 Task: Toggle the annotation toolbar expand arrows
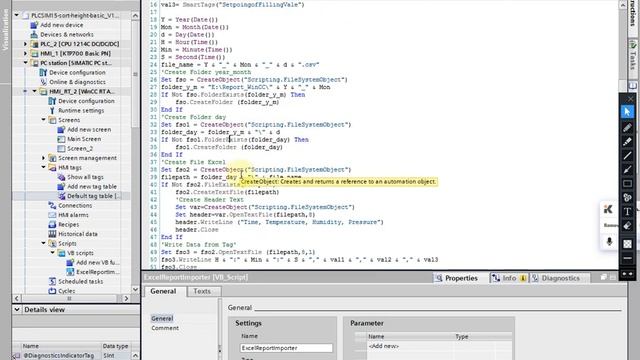pyautogui.click(x=627, y=273)
